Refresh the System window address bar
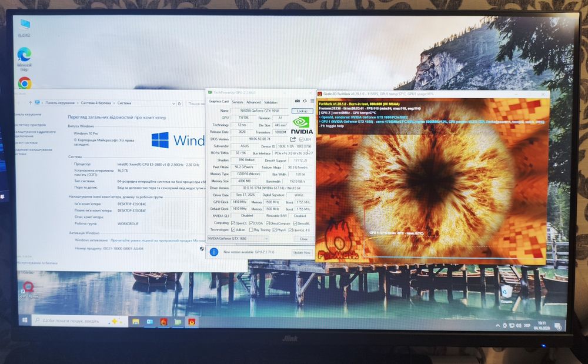Screen dimensions: 588x364 (x=179, y=103)
